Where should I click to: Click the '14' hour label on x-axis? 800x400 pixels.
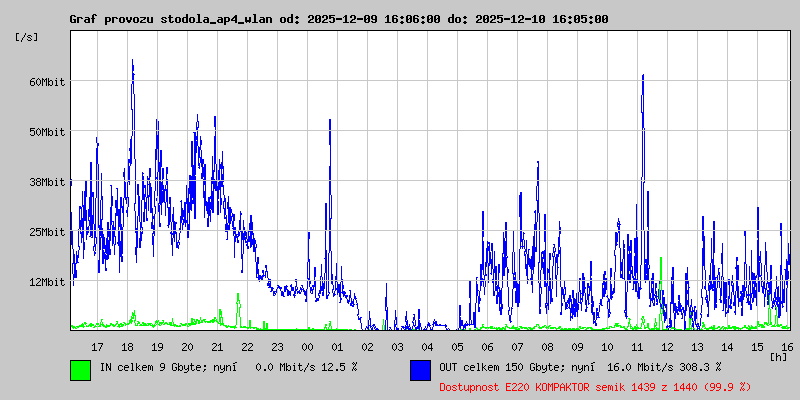click(728, 347)
